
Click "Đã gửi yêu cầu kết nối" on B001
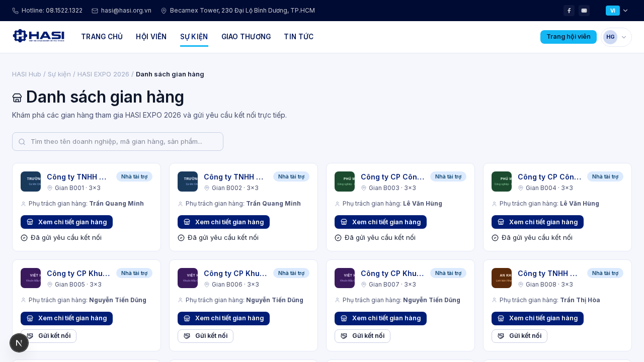[x=66, y=238]
